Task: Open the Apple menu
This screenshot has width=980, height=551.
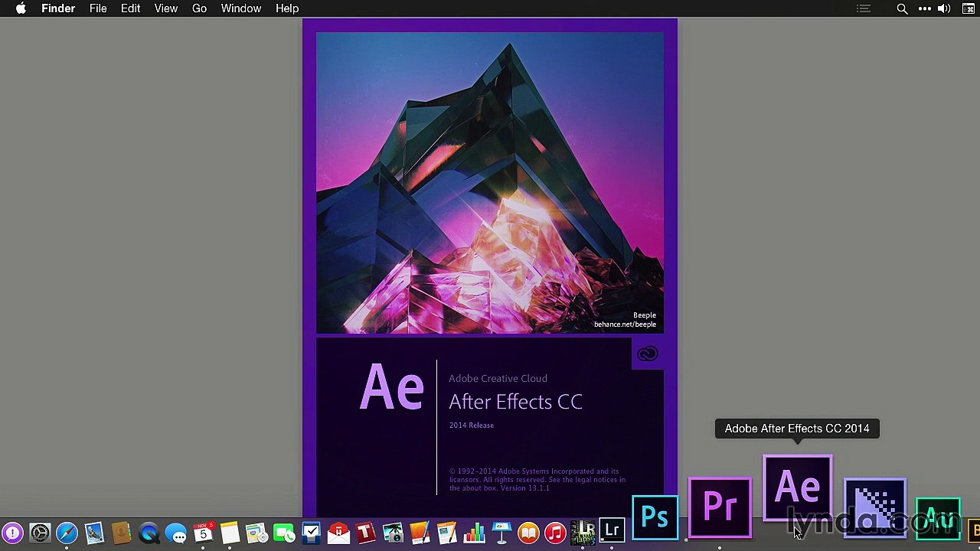Action: [21, 8]
